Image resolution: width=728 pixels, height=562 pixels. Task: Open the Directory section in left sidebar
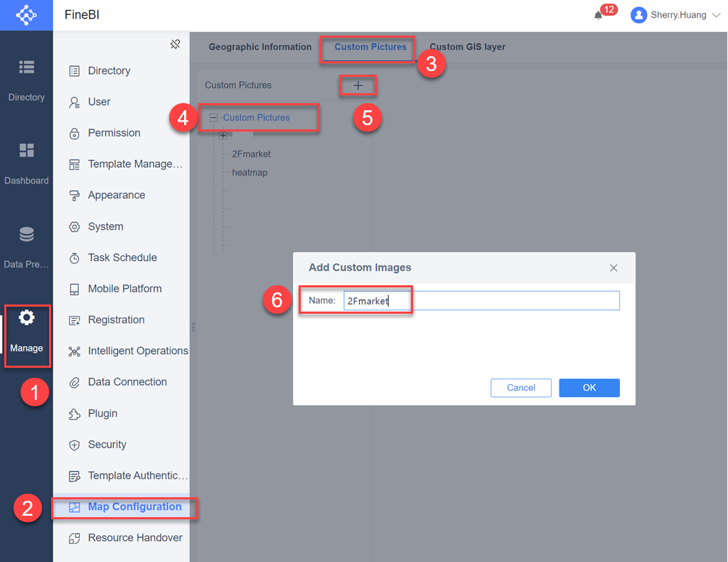coord(26,80)
